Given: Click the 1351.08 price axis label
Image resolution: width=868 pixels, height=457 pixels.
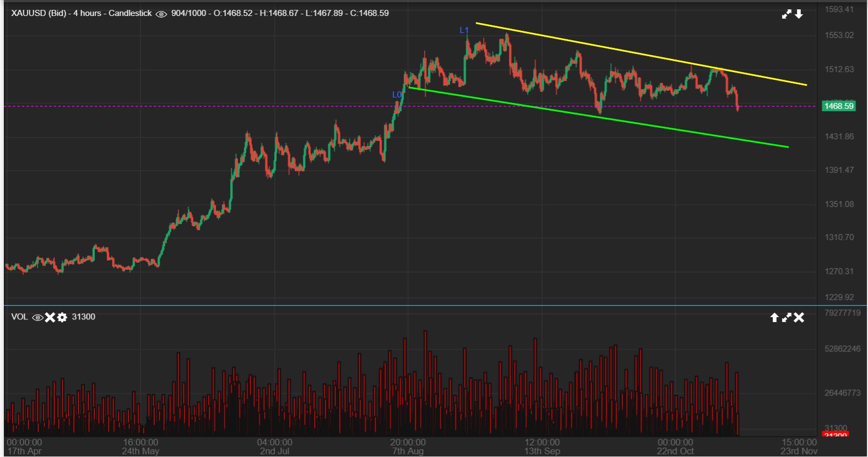Looking at the screenshot, I should point(839,204).
